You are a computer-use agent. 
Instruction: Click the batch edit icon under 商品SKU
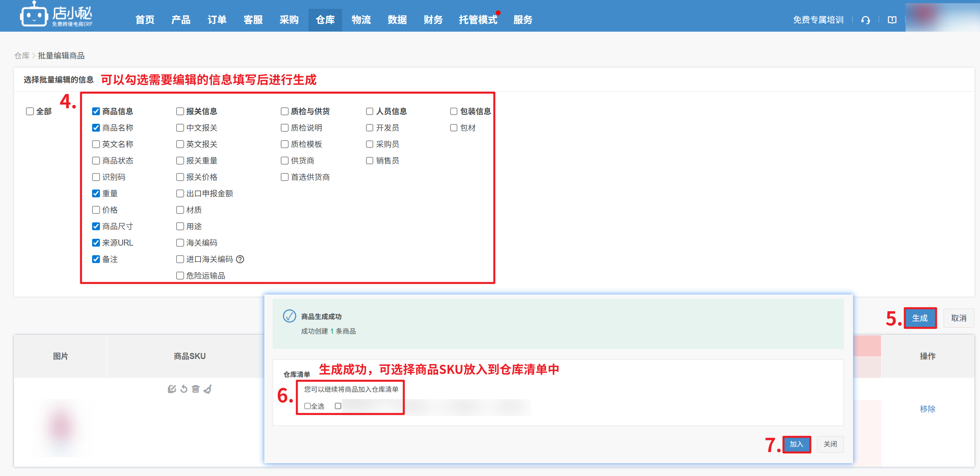coord(172,389)
